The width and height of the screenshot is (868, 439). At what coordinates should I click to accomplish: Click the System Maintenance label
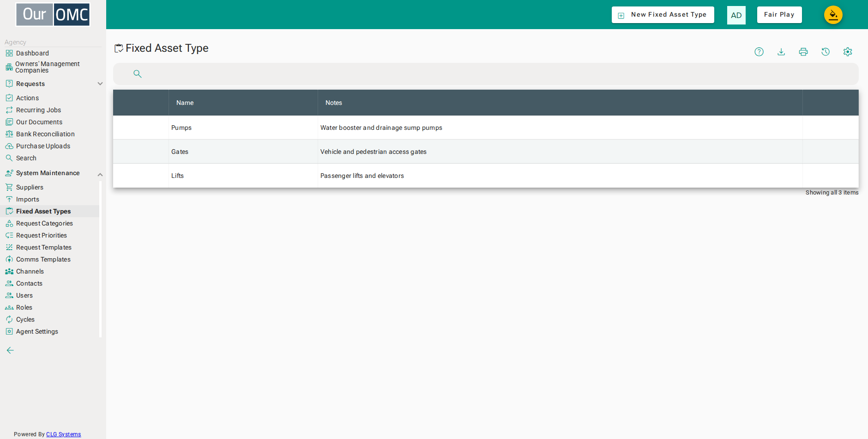point(48,173)
